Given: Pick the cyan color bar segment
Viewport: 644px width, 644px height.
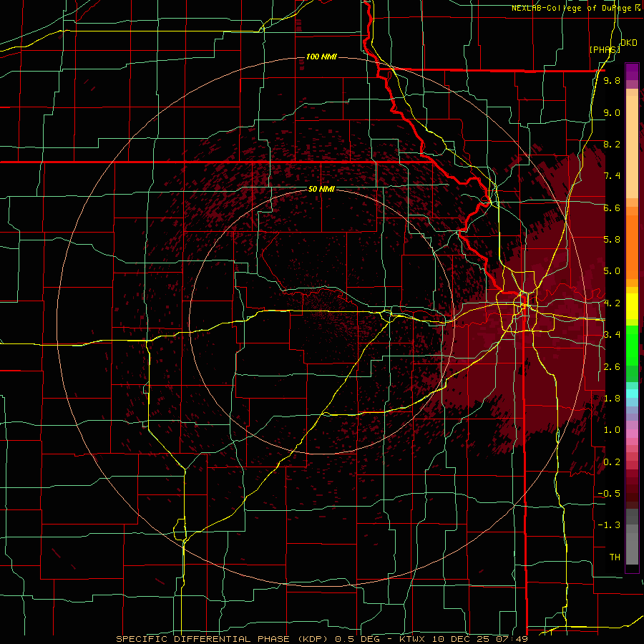Looking at the screenshot, I should tap(632, 393).
